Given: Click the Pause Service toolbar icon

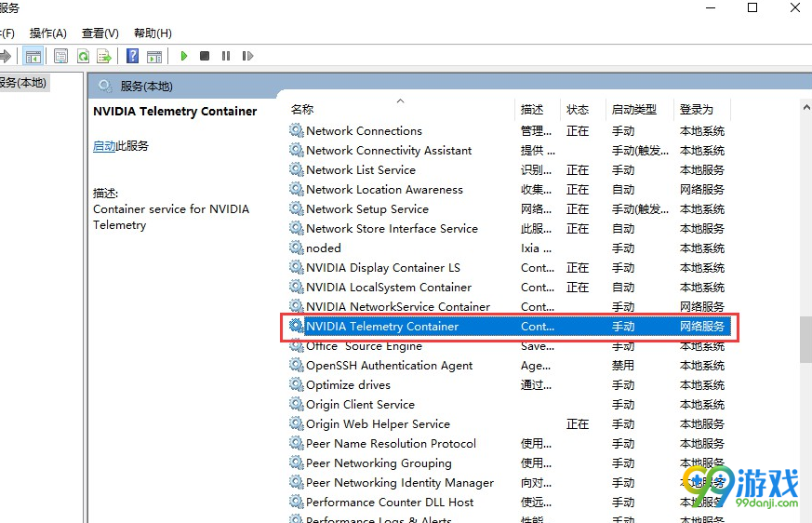Looking at the screenshot, I should point(226,56).
